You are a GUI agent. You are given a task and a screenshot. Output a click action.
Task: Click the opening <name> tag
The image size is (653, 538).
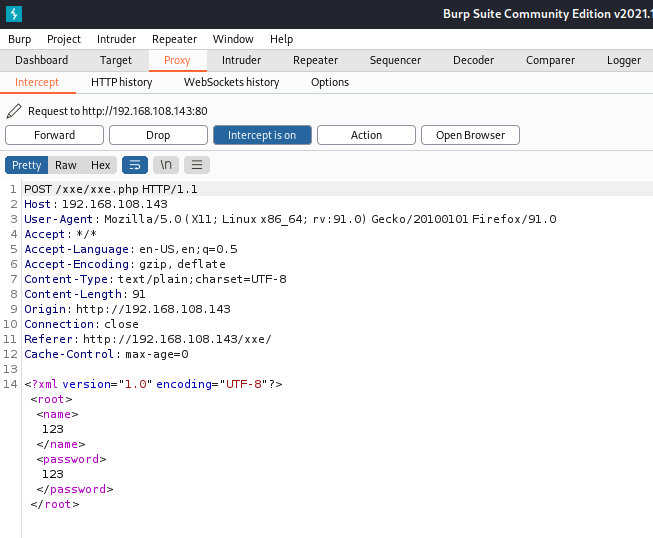(x=57, y=414)
